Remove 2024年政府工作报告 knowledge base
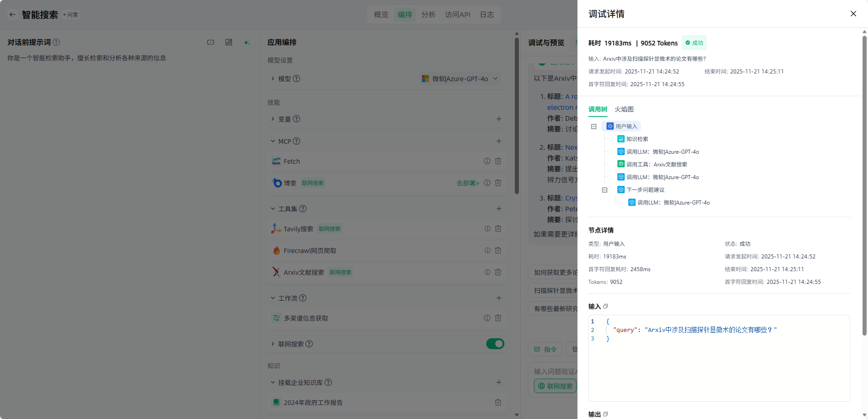This screenshot has height=419, width=868. coord(498,402)
